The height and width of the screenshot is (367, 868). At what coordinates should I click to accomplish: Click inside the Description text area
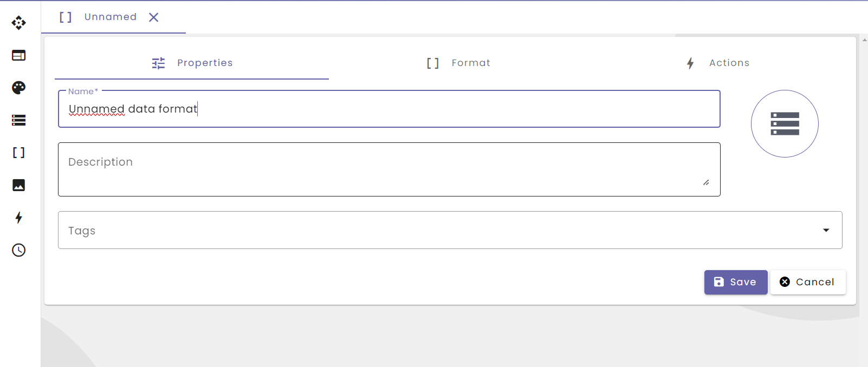389,169
